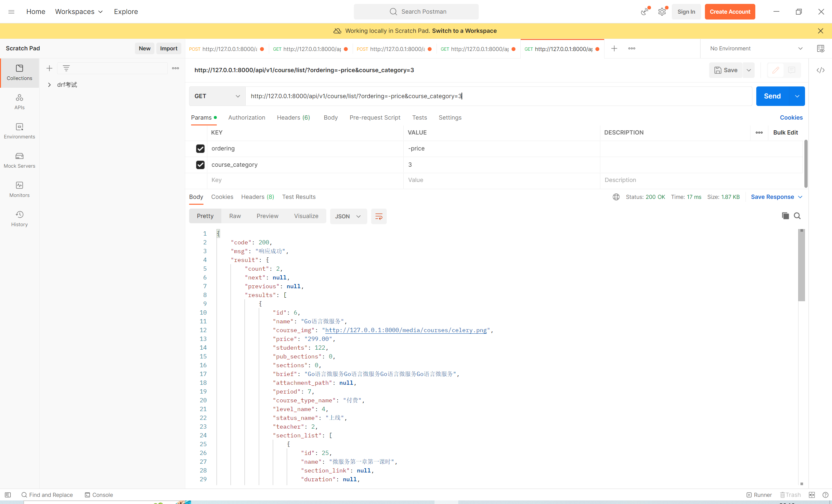
Task: Uncheck the course_category parameter checkbox
Action: click(x=200, y=165)
